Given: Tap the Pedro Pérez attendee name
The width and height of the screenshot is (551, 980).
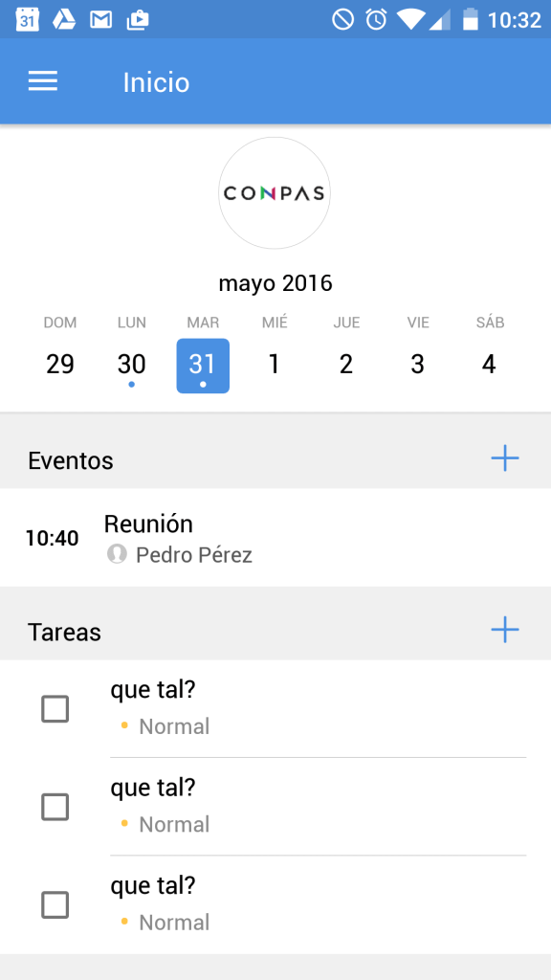Looking at the screenshot, I should click(x=193, y=555).
